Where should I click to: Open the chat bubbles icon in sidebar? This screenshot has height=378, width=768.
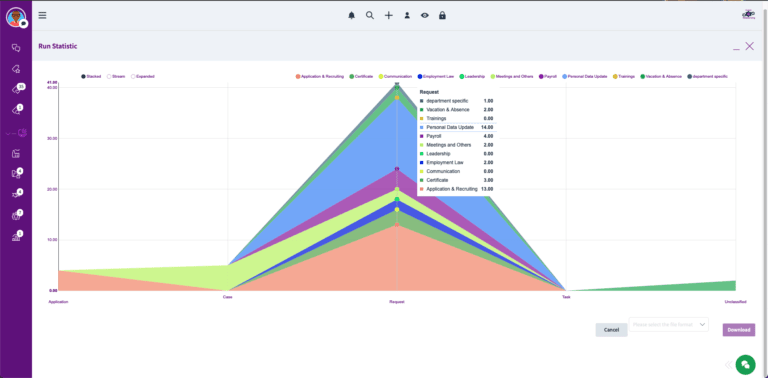[x=16, y=48]
